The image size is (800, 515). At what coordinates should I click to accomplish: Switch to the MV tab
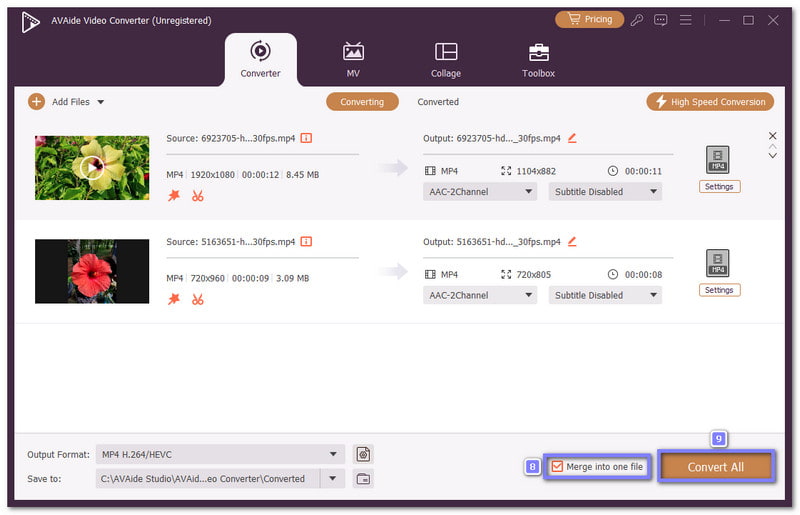(x=353, y=60)
